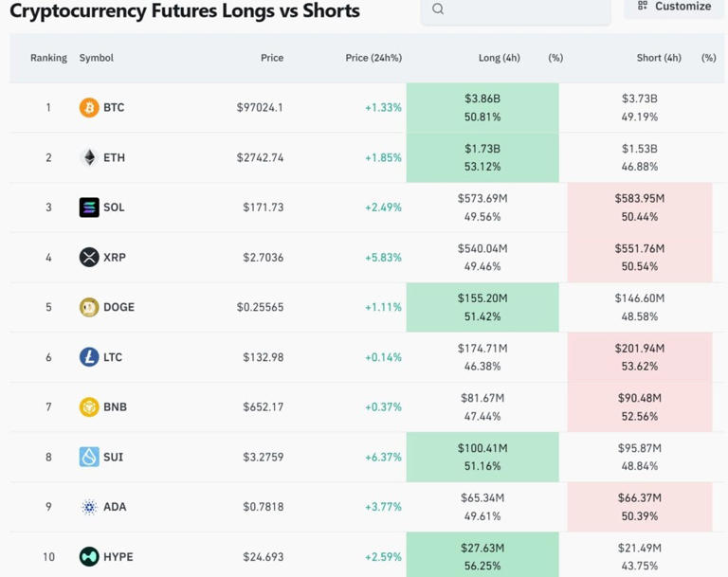Open the LTC symbol link
Screen dimensions: 728x577
[x=113, y=357]
